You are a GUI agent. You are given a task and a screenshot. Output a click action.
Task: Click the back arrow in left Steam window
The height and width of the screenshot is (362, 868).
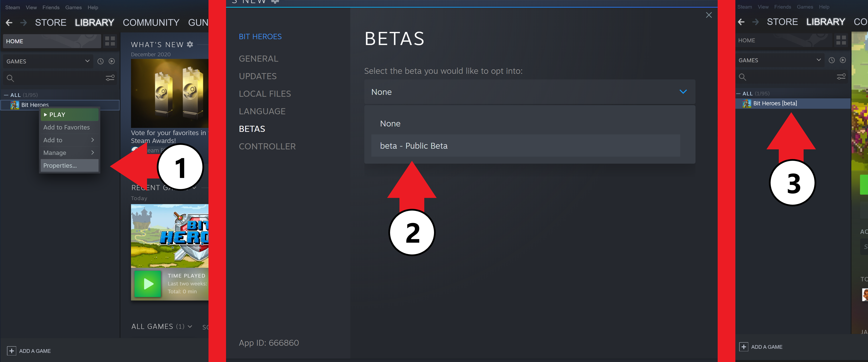click(x=9, y=23)
